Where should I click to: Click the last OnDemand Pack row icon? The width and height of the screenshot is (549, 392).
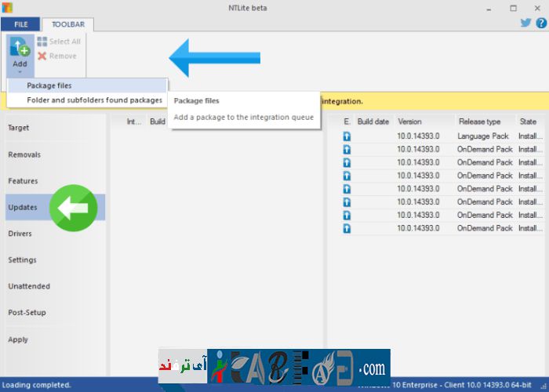pyautogui.click(x=347, y=228)
